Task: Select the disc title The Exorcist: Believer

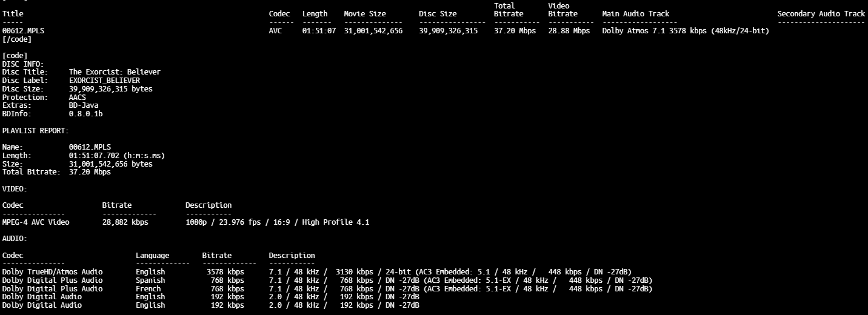Action: click(115, 72)
